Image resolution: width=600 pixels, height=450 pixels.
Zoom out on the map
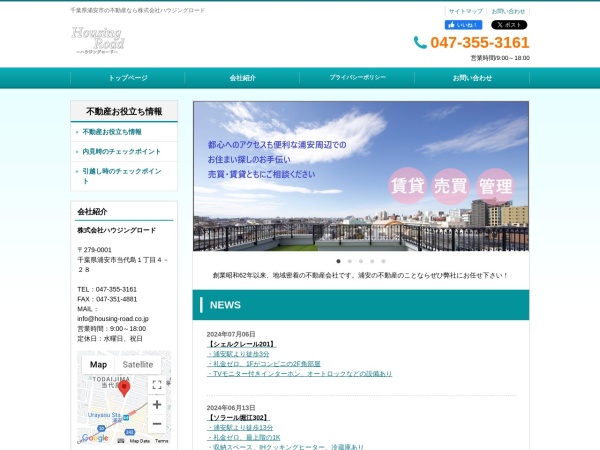pyautogui.click(x=157, y=424)
